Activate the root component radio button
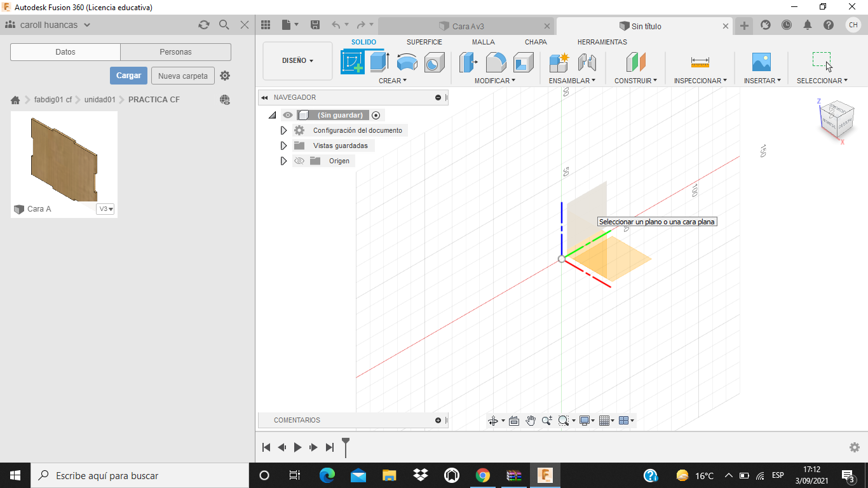The image size is (868, 488). 376,115
